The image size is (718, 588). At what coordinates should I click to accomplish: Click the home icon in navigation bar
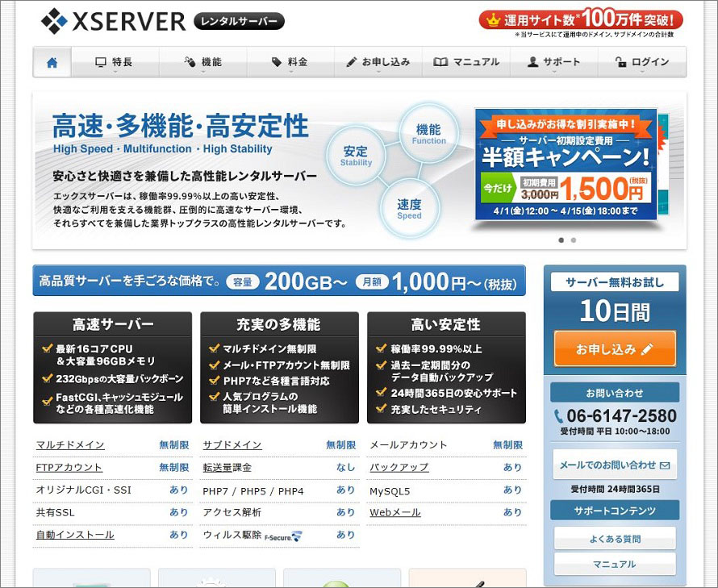pyautogui.click(x=52, y=62)
